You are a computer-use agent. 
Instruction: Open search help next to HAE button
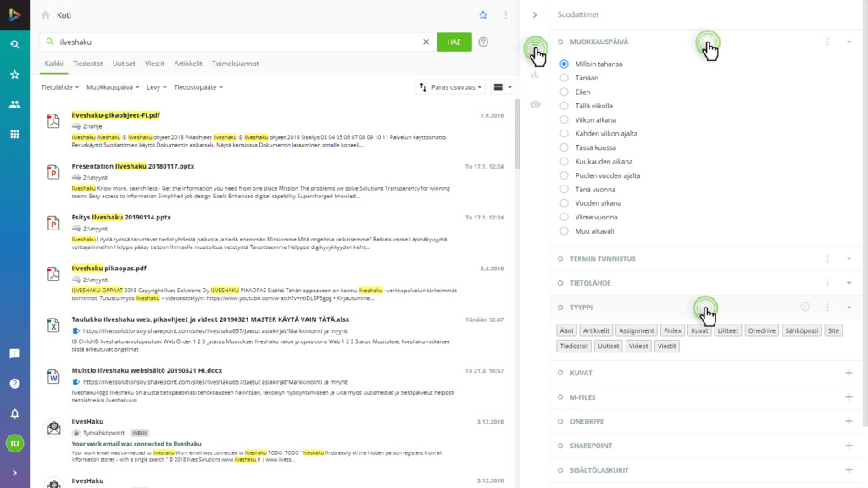(x=483, y=42)
